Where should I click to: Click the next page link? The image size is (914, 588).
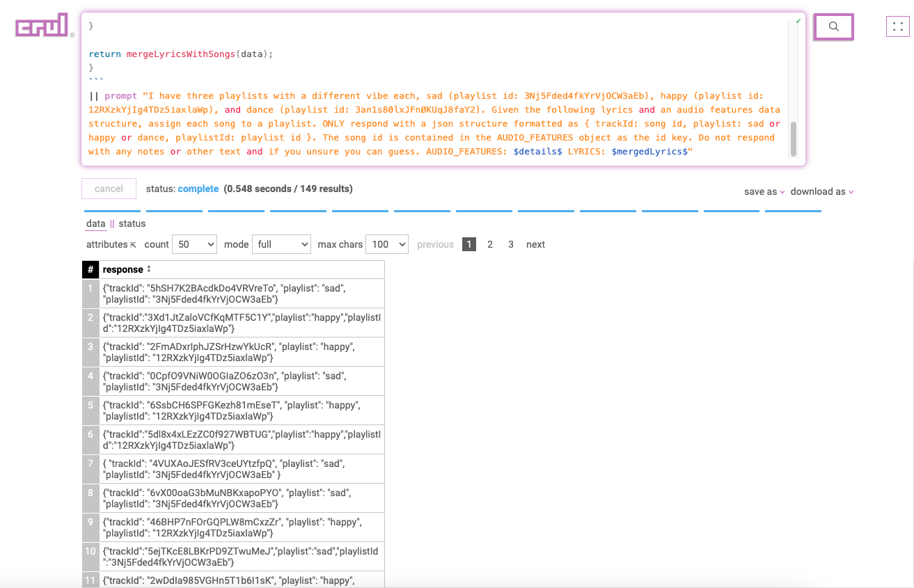coord(535,244)
